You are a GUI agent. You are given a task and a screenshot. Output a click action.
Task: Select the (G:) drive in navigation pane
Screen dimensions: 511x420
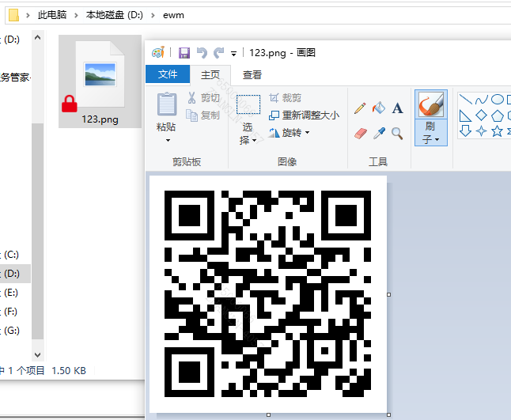coord(11,331)
